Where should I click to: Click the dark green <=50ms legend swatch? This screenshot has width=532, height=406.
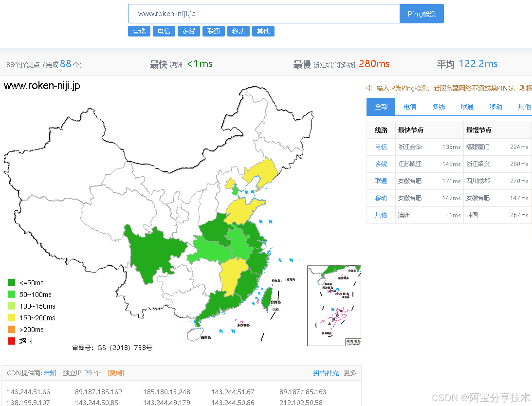[12, 282]
